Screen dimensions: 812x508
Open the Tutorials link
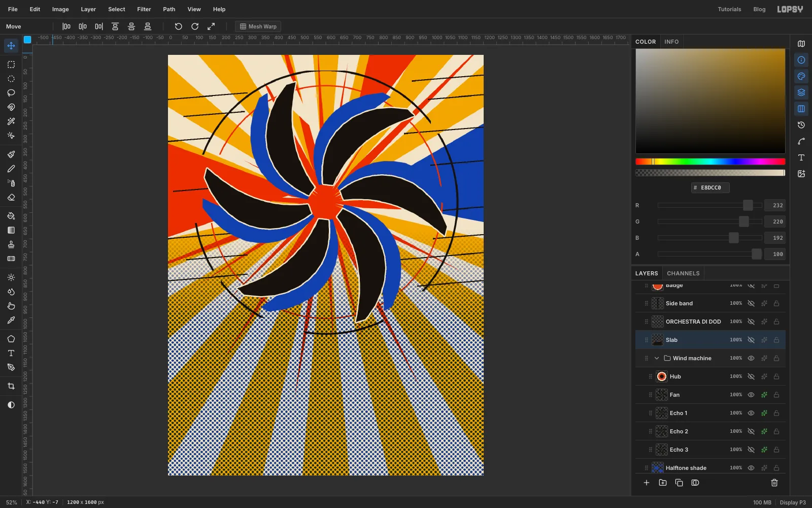(729, 9)
